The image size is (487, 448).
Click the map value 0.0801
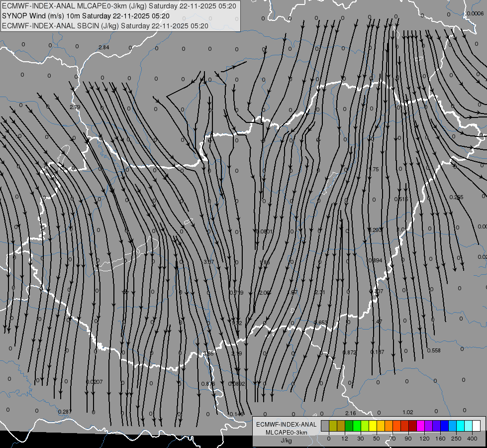(x=264, y=231)
